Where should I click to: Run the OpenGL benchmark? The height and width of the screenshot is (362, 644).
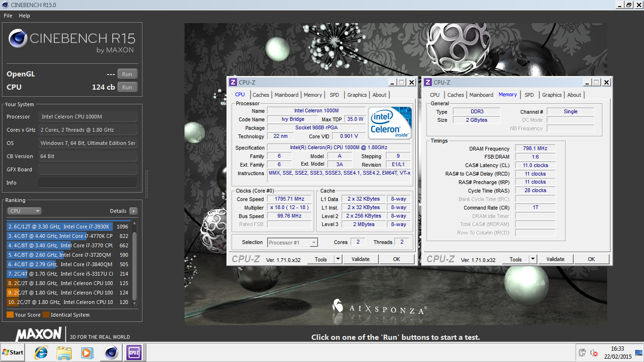click(x=127, y=74)
